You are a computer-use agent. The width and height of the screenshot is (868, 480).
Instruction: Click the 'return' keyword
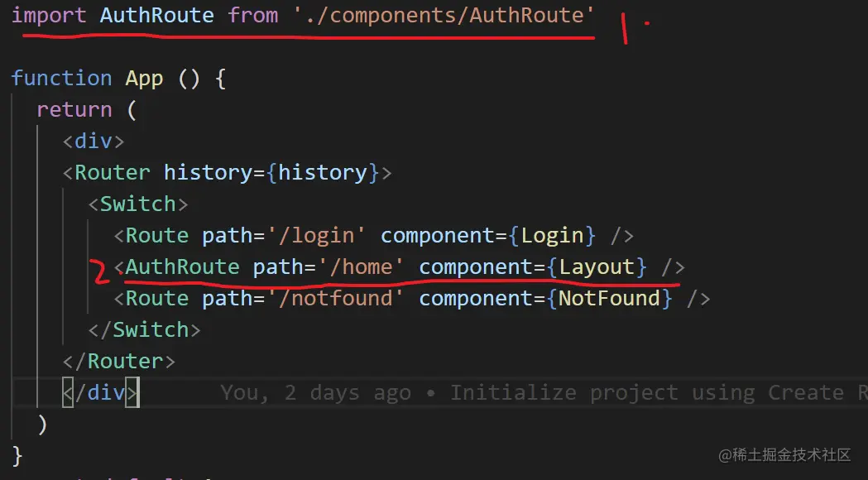click(x=74, y=109)
